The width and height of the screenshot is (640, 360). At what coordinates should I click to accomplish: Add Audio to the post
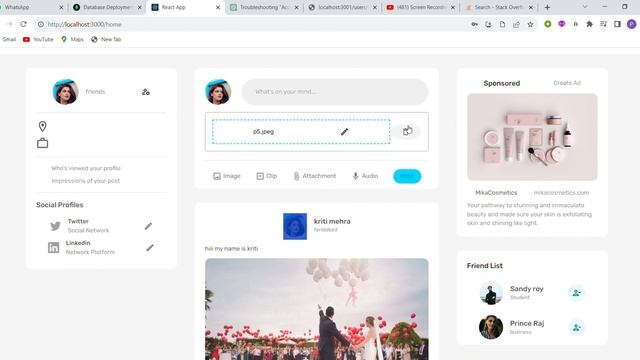point(365,176)
